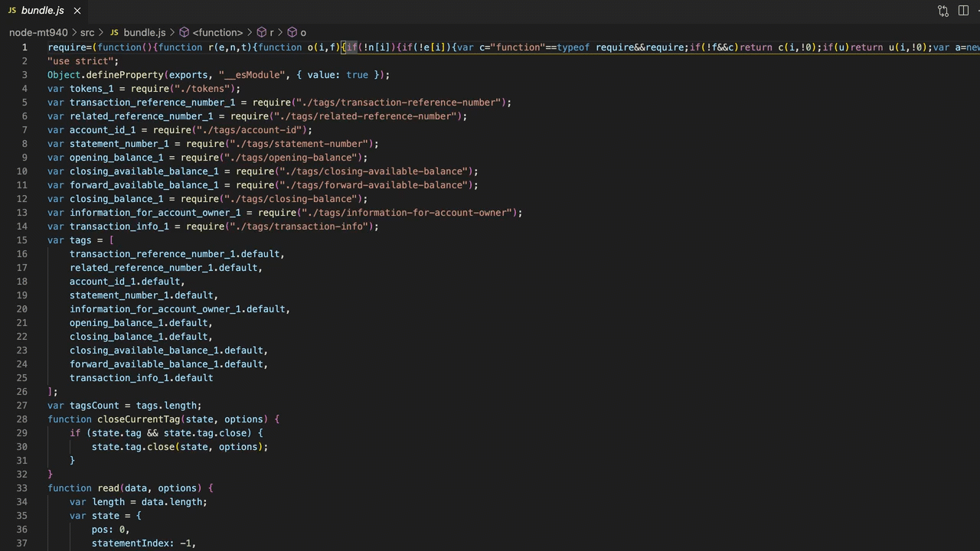Viewport: 980px width, 551px height.
Task: Click the Open Changes compare icon
Action: click(x=943, y=11)
